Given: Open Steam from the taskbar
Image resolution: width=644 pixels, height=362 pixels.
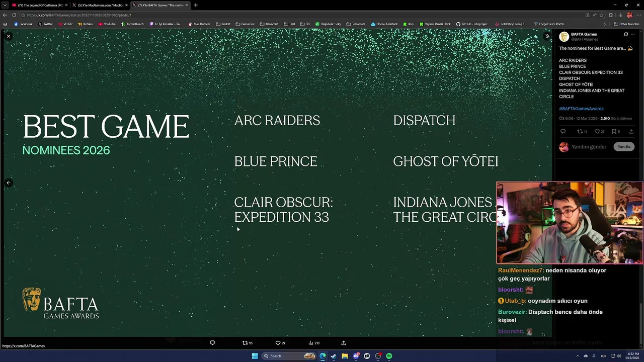Looking at the screenshot, I should [334, 356].
